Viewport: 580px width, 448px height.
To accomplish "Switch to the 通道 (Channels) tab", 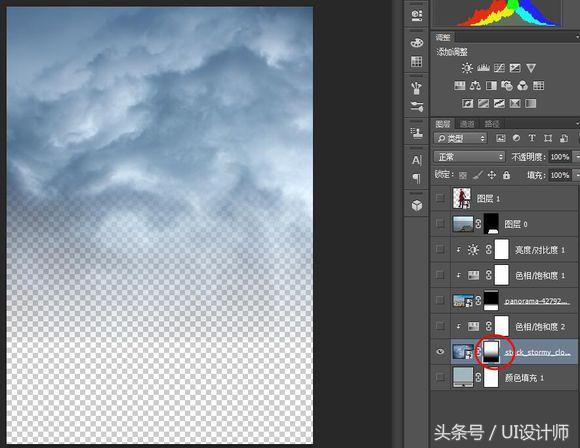I will [467, 124].
